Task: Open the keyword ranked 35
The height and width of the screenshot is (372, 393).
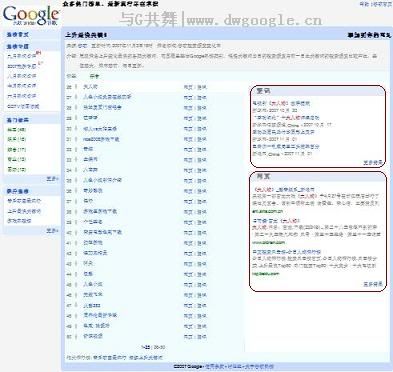Action: tap(102, 180)
